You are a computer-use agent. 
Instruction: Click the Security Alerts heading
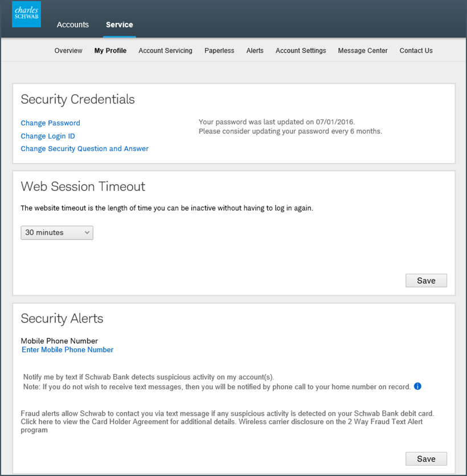click(x=62, y=319)
